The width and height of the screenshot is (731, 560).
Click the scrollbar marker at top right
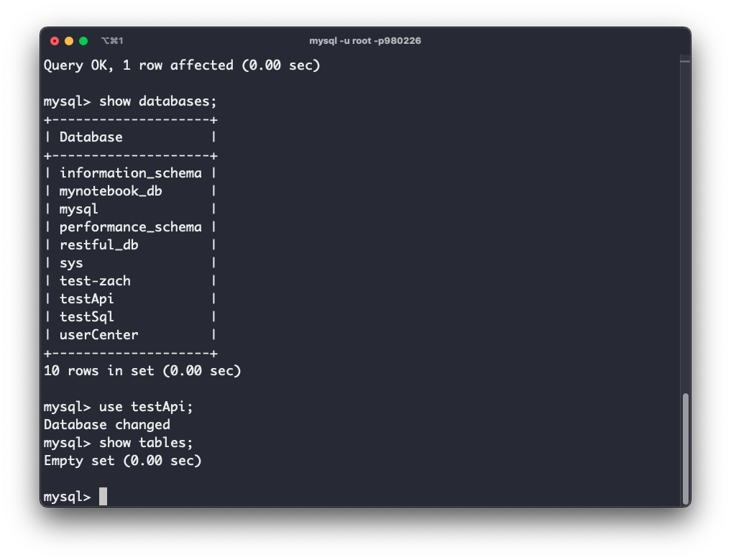coord(685,61)
